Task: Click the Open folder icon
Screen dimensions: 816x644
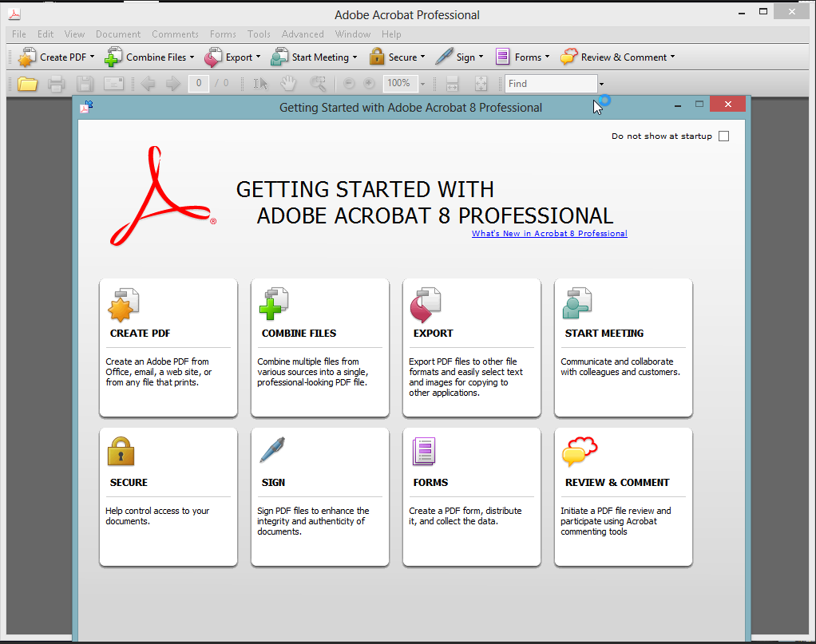Action: pyautogui.click(x=28, y=84)
